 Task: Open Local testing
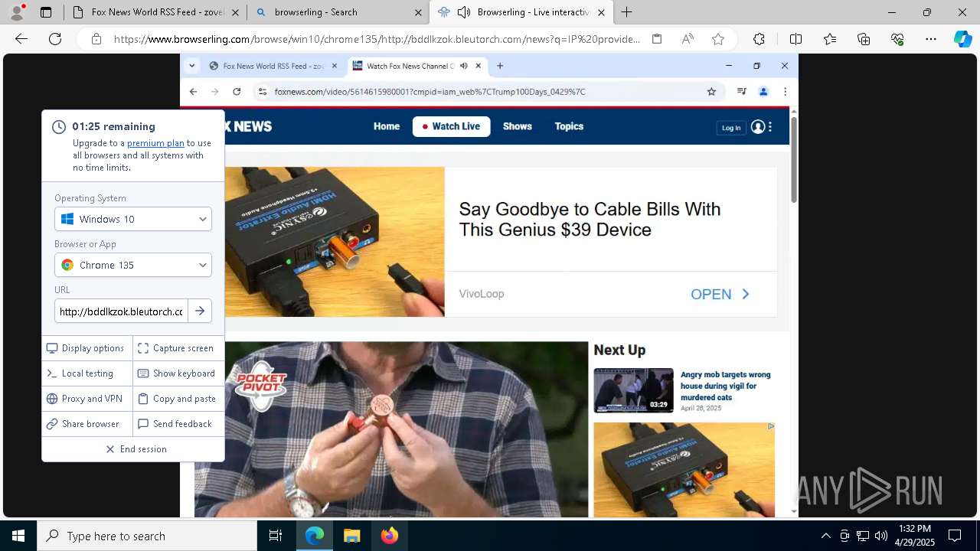pyautogui.click(x=87, y=373)
